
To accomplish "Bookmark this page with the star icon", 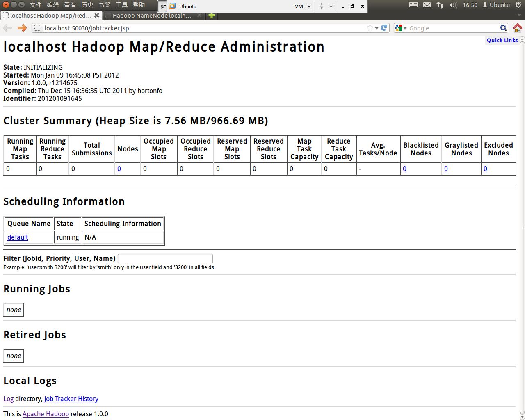I will click(370, 28).
